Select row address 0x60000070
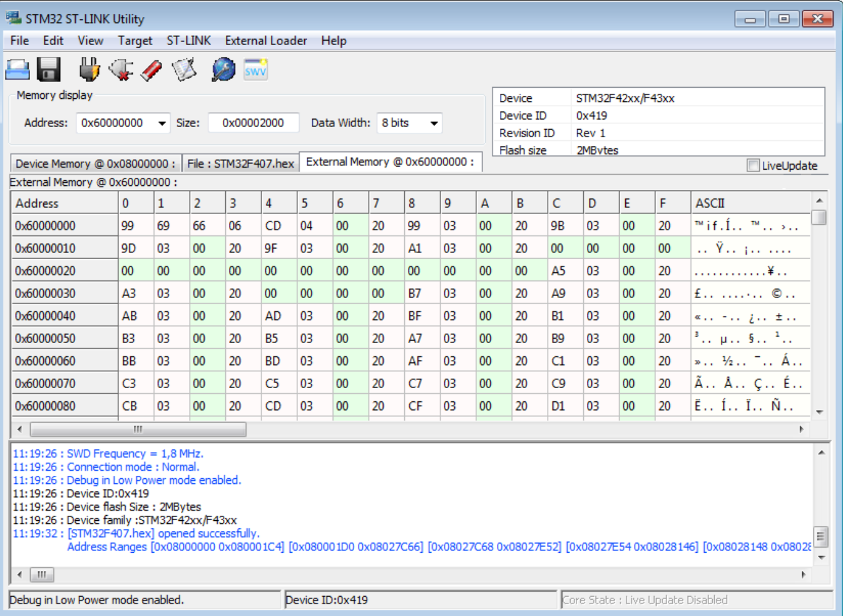843x616 pixels. point(65,384)
